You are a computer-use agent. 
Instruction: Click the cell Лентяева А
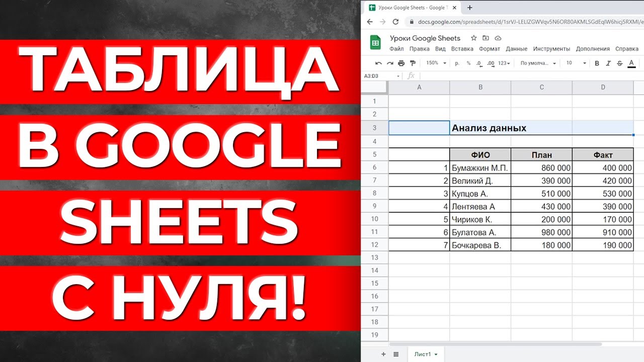point(480,207)
